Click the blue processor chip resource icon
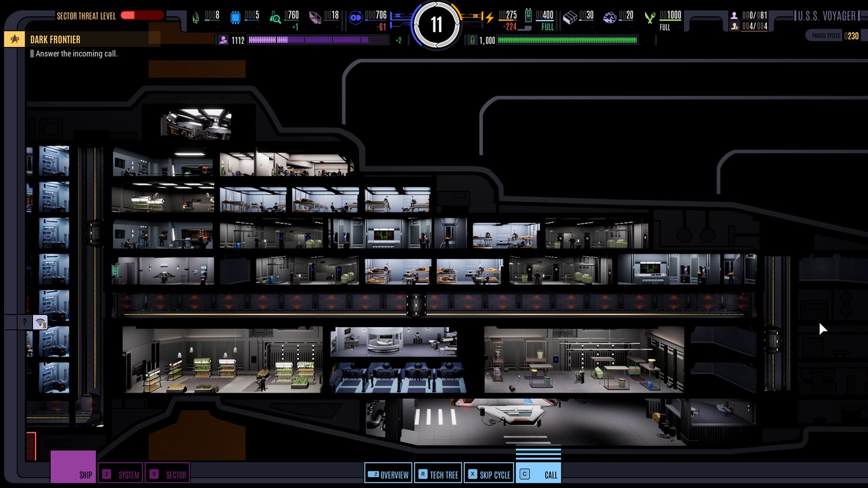The width and height of the screenshot is (868, 488). (235, 17)
